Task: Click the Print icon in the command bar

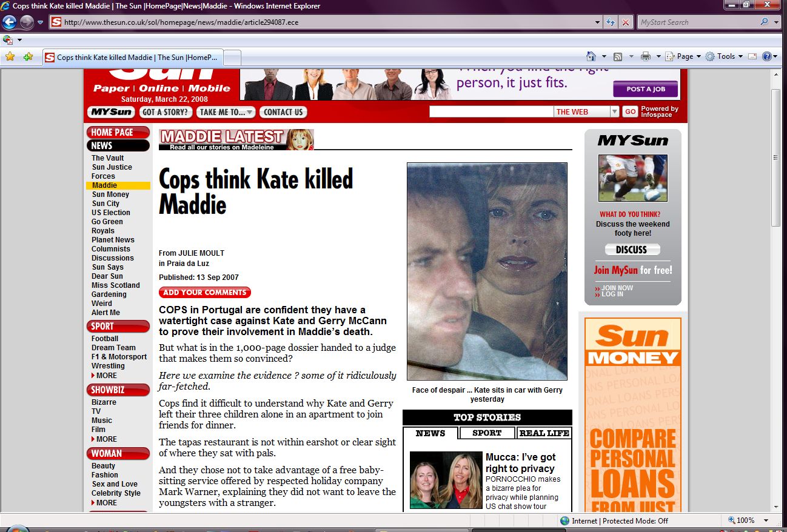Action: pyautogui.click(x=645, y=56)
